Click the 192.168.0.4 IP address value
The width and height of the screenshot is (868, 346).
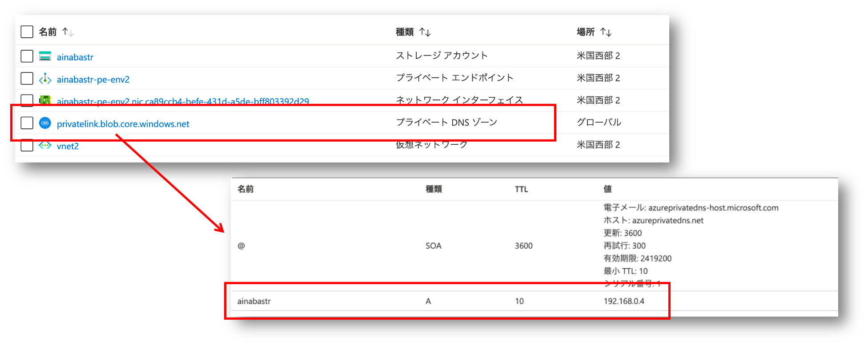pos(624,301)
